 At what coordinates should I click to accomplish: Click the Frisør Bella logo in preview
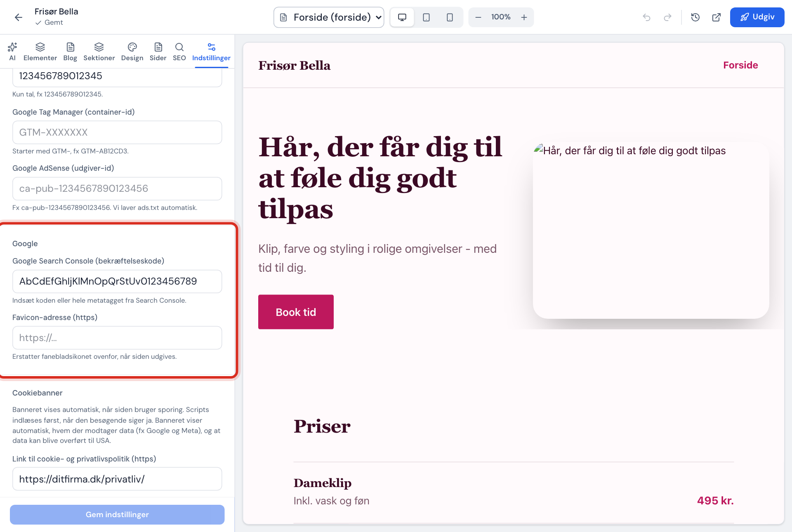pyautogui.click(x=294, y=65)
